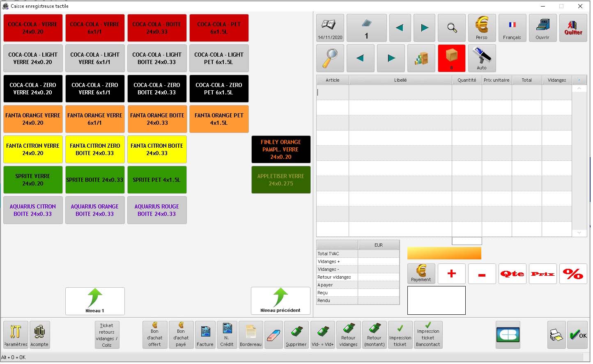Select COCA-COLA - LIGHT VERRE 24x0.20
This screenshot has height=364, width=593.
click(x=33, y=58)
